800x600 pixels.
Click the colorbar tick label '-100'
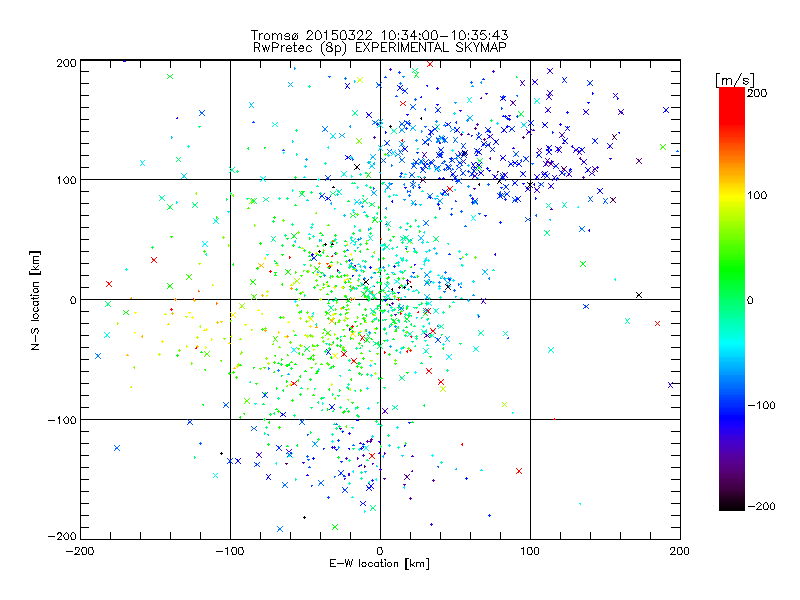[761, 406]
